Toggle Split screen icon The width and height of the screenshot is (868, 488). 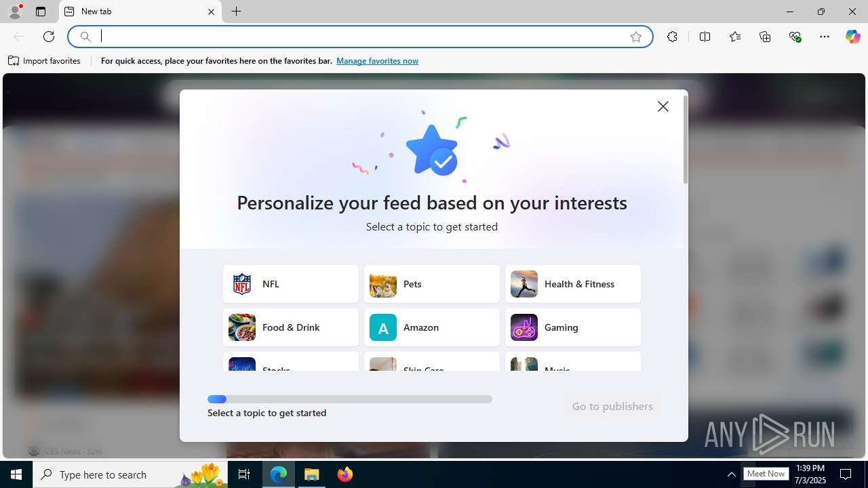[705, 37]
